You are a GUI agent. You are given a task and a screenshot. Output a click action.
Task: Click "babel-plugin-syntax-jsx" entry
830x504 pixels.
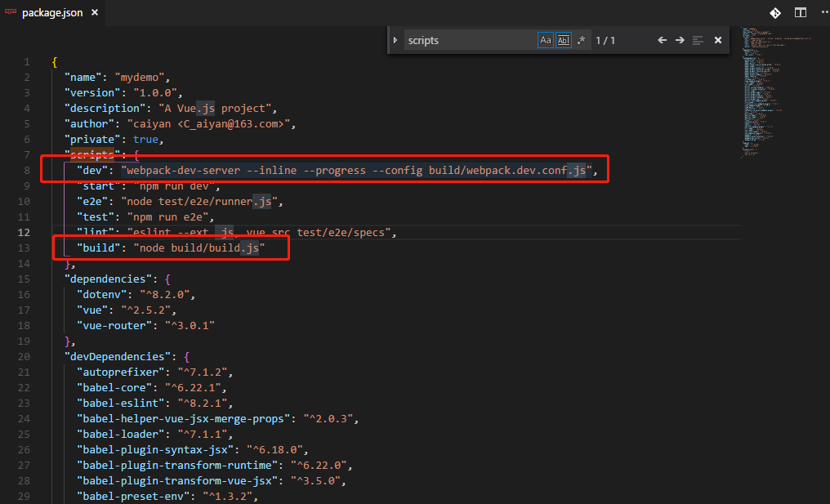(155, 449)
